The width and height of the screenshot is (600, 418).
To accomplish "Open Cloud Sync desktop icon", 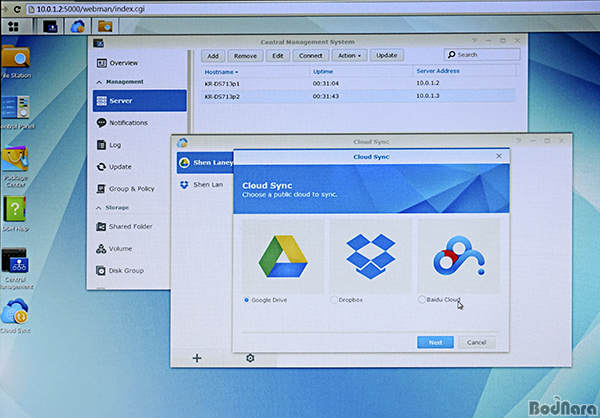I will [x=15, y=316].
